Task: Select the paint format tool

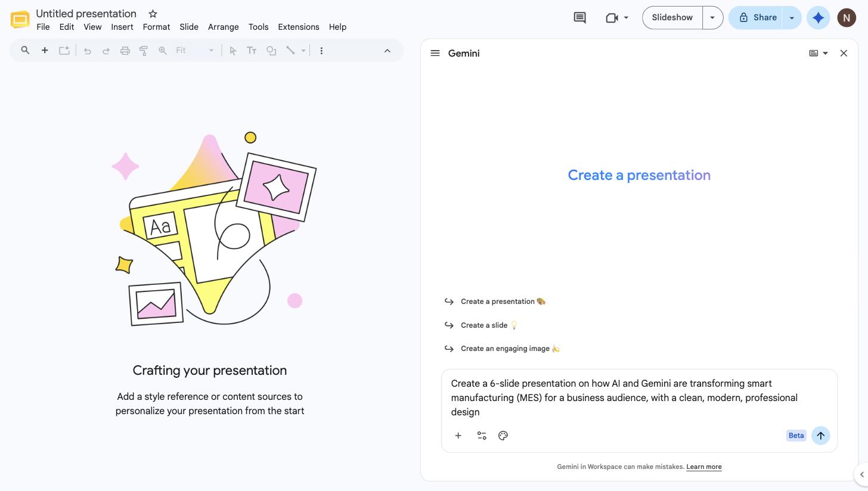Action: (144, 51)
